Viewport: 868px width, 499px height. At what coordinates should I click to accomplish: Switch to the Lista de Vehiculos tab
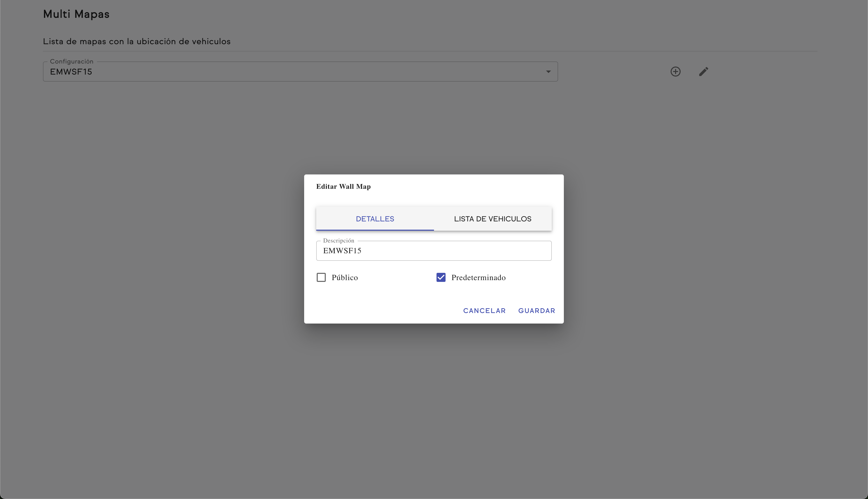493,219
